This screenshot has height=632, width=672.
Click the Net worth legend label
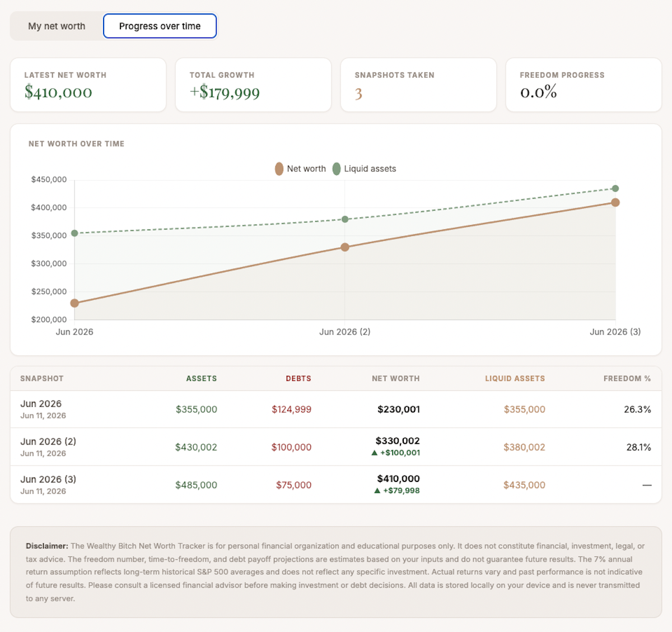[x=306, y=169]
